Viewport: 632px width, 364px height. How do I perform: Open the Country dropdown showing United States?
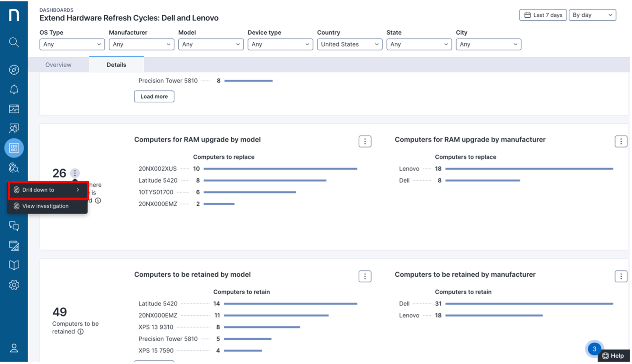tap(349, 44)
